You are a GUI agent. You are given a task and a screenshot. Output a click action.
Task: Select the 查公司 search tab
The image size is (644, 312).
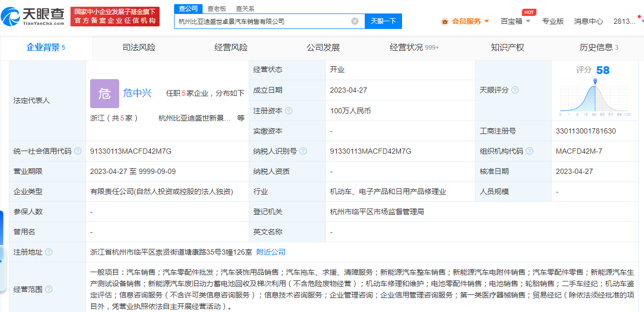click(x=188, y=8)
